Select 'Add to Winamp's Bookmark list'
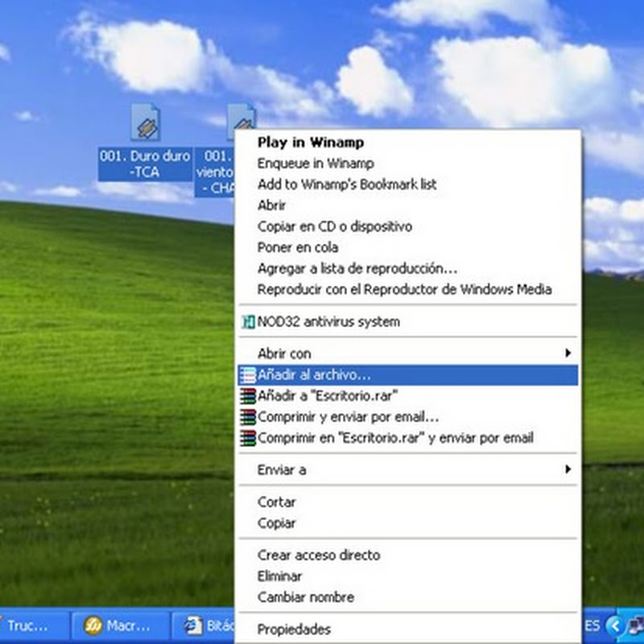644x644 pixels. [x=408, y=184]
